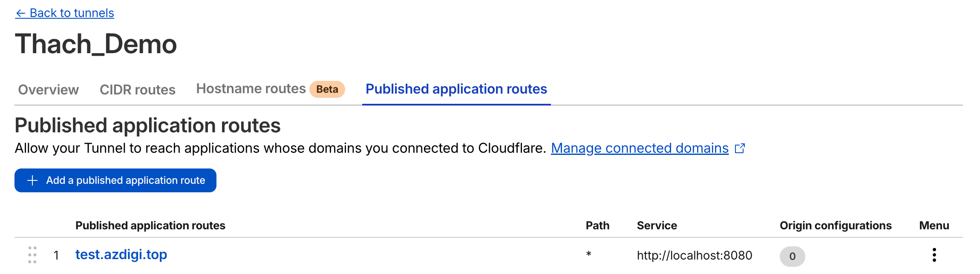Image resolution: width=980 pixels, height=274 pixels.
Task: Switch to the Overview tab
Action: (x=47, y=90)
